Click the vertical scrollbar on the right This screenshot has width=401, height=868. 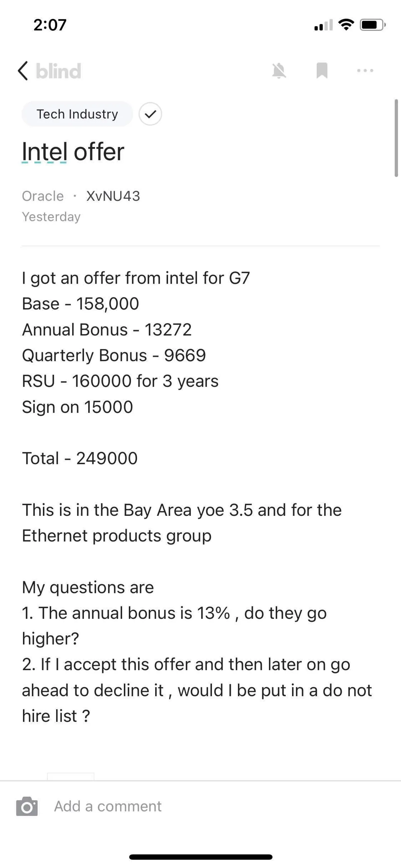(x=396, y=138)
